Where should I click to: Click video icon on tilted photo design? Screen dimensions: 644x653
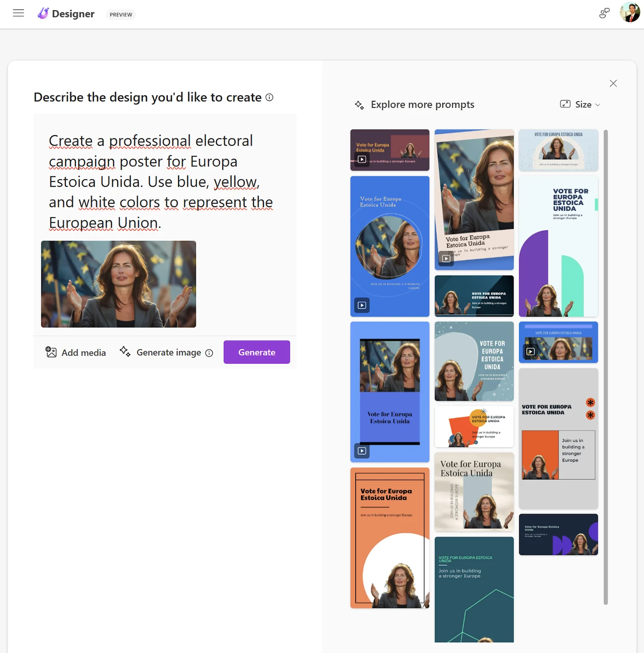pyautogui.click(x=446, y=258)
